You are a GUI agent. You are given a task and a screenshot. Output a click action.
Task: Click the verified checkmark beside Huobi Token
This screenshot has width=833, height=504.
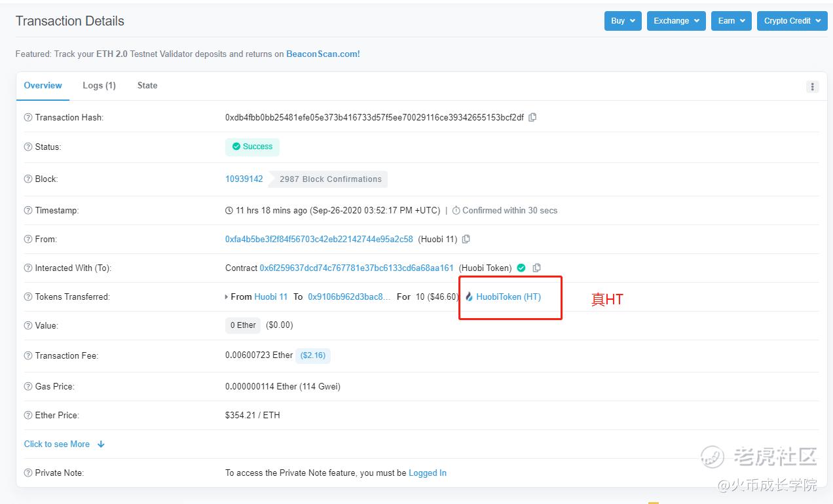521,268
